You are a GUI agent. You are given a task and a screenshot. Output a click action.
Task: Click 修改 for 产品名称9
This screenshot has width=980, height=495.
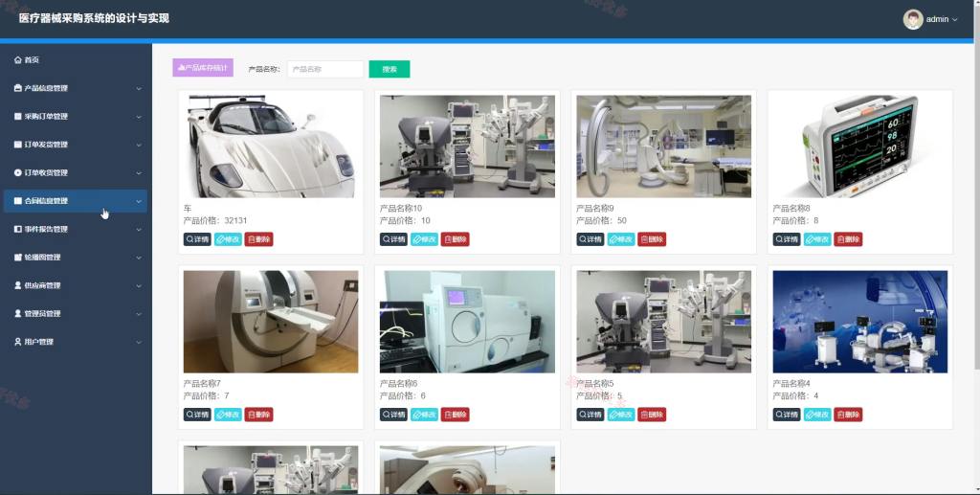[x=620, y=239]
